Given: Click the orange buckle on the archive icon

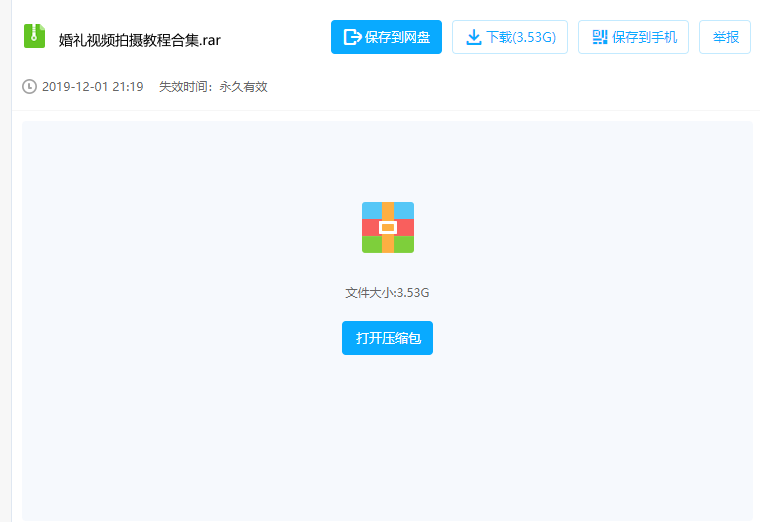Looking at the screenshot, I should (x=388, y=227).
